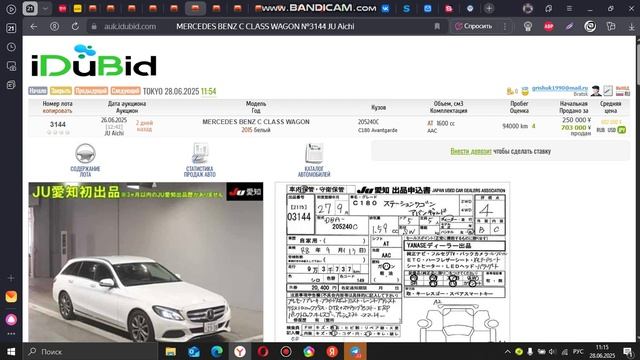
Task: Open the Alice assistant in sidebar
Action: pos(11,319)
